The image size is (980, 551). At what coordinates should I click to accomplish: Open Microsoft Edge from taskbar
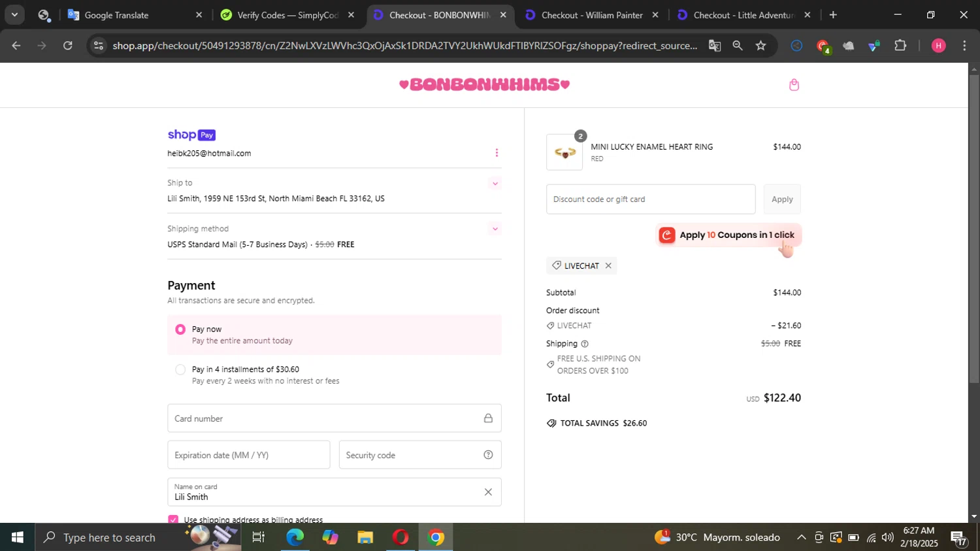coord(295,537)
